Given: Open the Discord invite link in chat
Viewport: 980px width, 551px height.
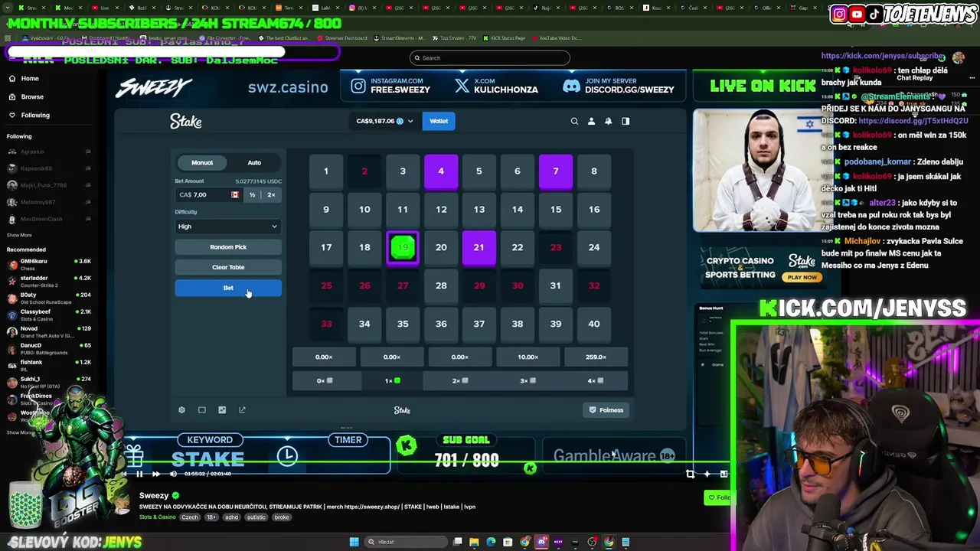Looking at the screenshot, I should coord(913,121).
